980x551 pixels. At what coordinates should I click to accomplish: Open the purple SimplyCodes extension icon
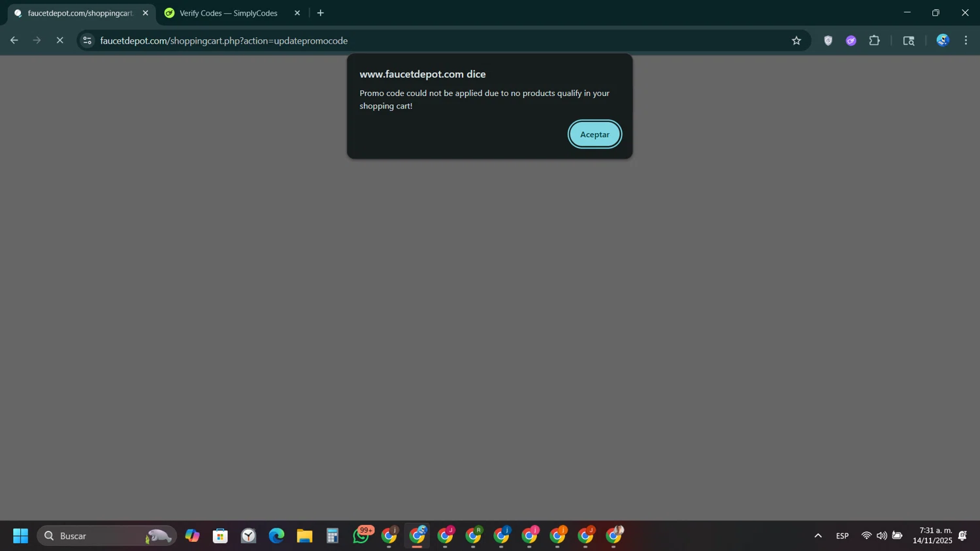point(851,40)
